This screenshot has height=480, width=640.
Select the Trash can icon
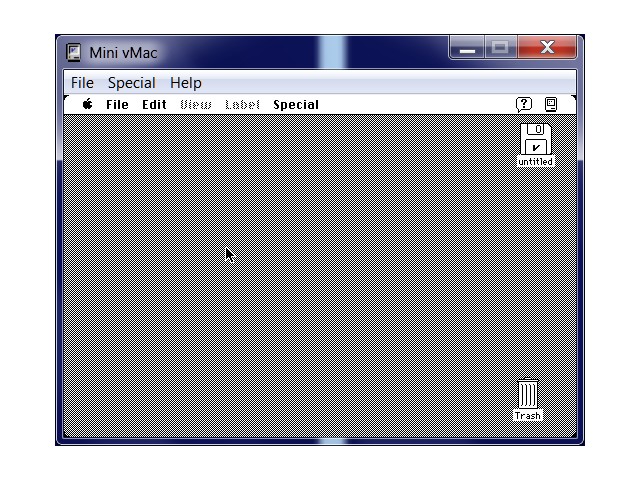[528, 393]
